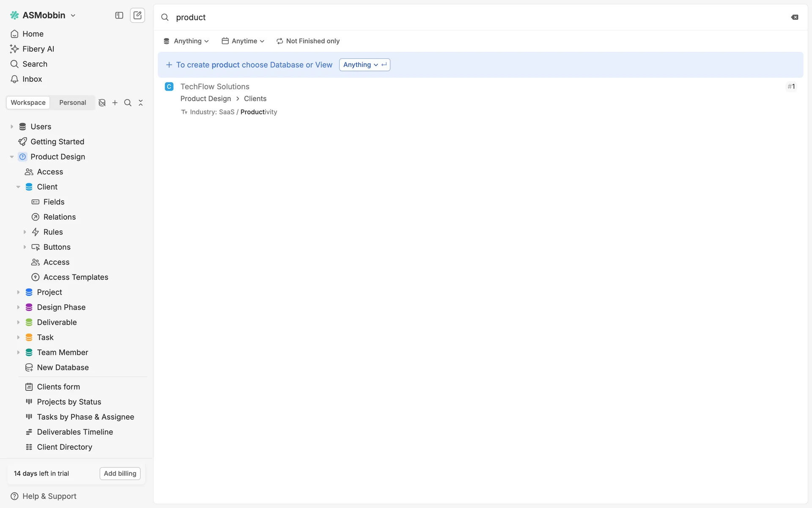Open the Tasks by Phase & Assignee view

point(85,417)
